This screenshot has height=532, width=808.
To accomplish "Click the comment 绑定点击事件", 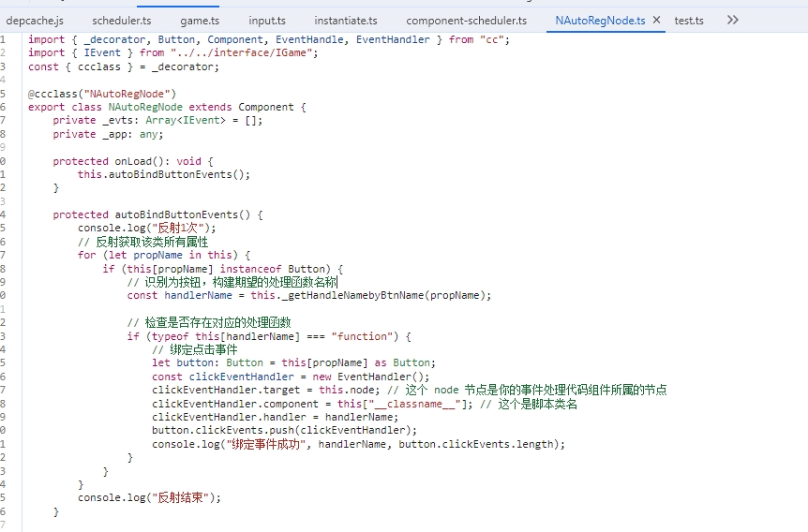I will click(x=195, y=349).
